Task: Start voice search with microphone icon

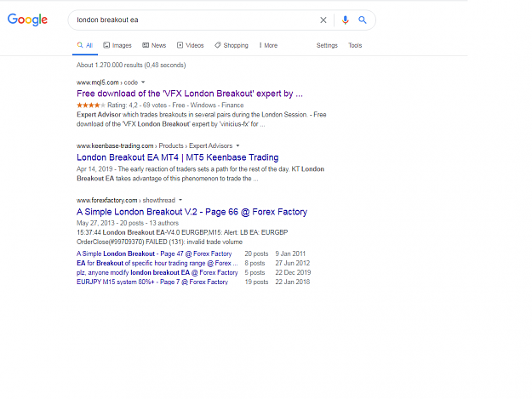Action: click(x=345, y=20)
